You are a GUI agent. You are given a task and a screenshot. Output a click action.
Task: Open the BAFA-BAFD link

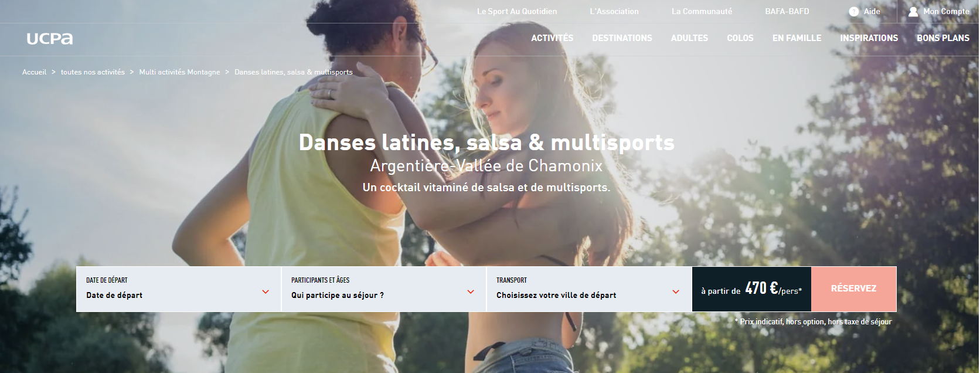[x=787, y=11]
